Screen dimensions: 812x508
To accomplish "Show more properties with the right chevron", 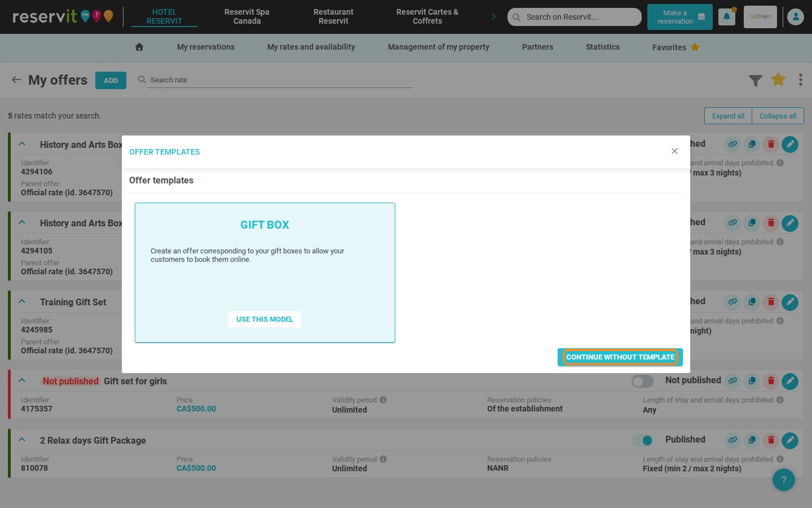I will (x=493, y=17).
